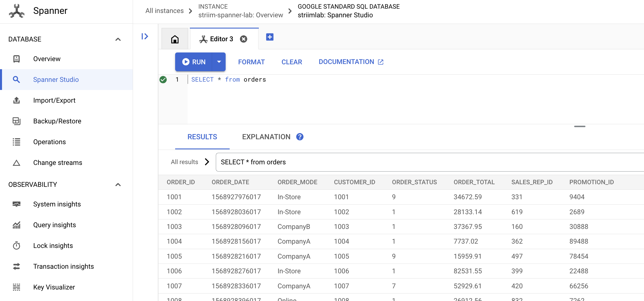This screenshot has height=301, width=644.
Task: Click the Backup/Restore icon
Action: point(16,121)
